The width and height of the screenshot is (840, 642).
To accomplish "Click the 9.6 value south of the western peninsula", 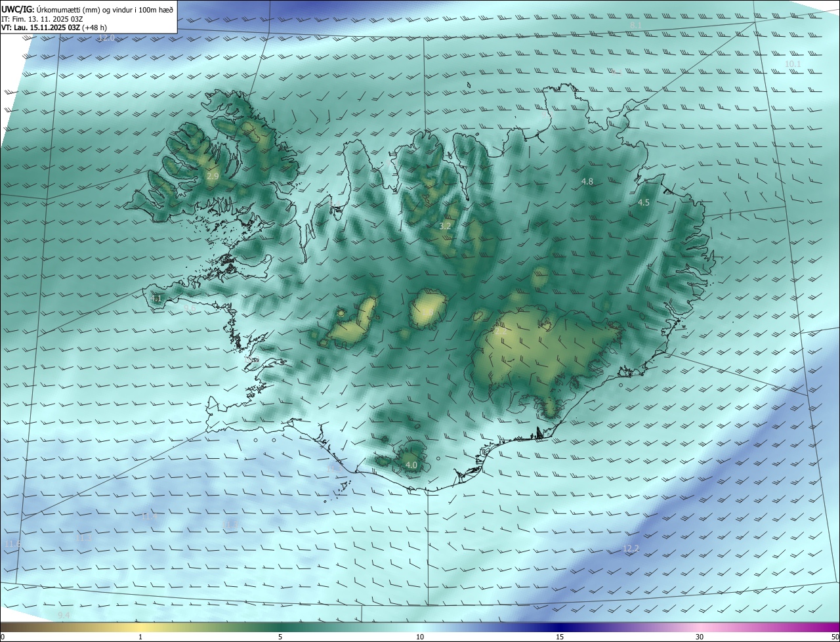I will click(x=190, y=307).
